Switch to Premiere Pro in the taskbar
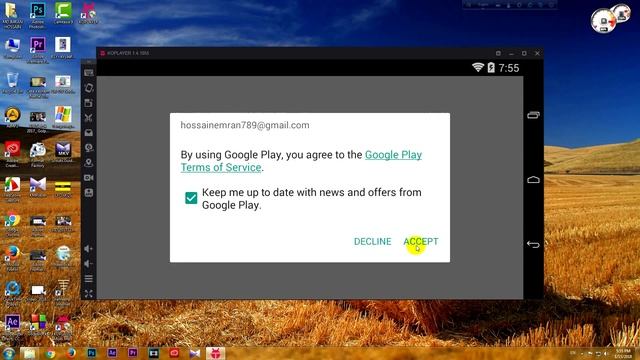The image size is (640, 360). click(x=133, y=353)
